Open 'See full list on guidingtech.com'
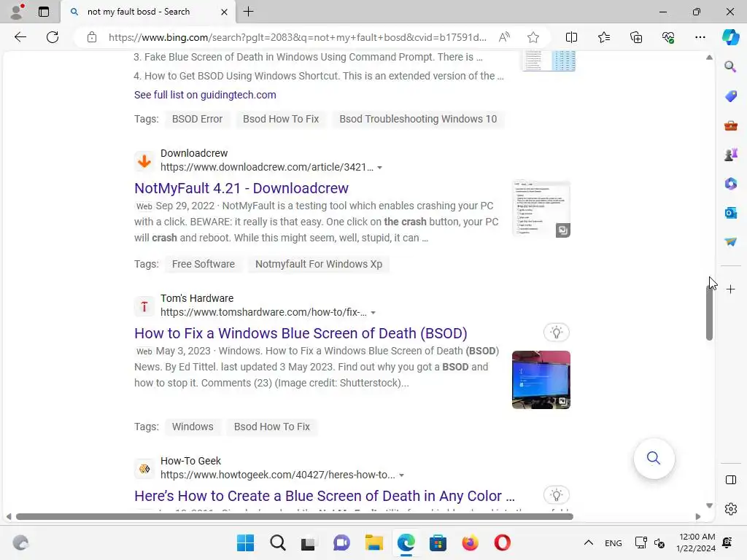Screen dimensions: 747x560 click(x=205, y=95)
